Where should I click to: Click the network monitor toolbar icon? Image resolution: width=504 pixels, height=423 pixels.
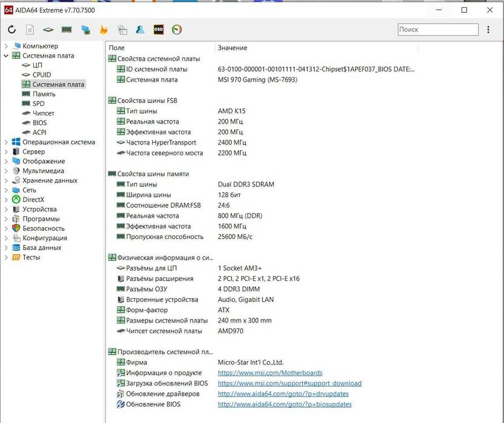click(x=85, y=30)
